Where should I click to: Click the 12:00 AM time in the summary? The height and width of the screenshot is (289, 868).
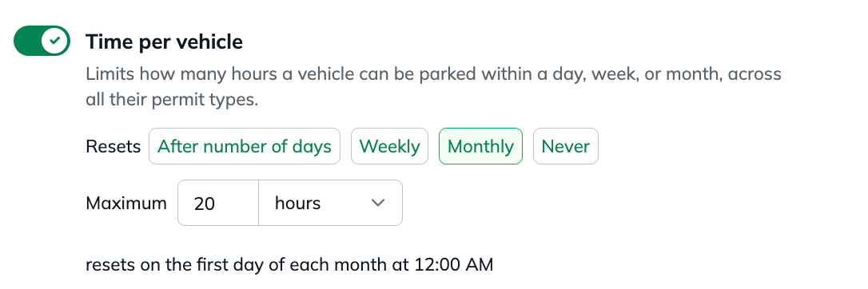(x=453, y=265)
